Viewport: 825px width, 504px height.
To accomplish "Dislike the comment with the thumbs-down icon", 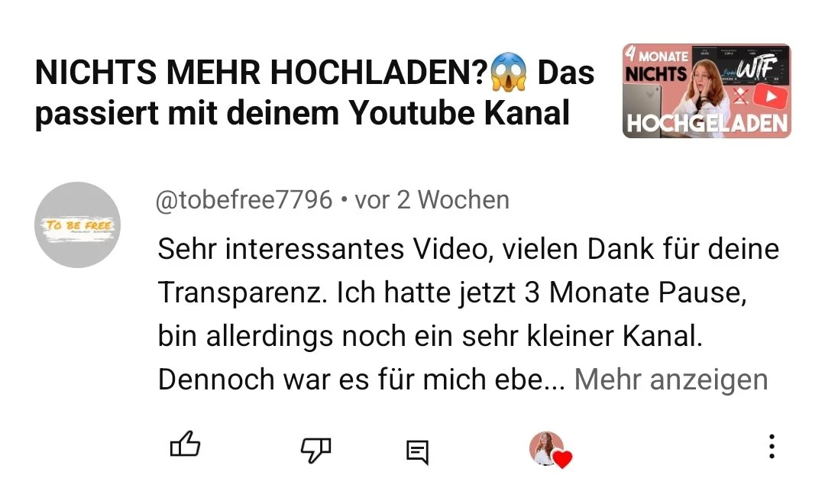I will (x=315, y=450).
